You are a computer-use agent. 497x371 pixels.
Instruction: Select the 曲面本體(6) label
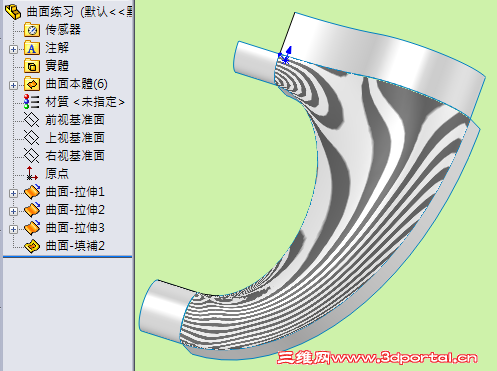pos(76,84)
